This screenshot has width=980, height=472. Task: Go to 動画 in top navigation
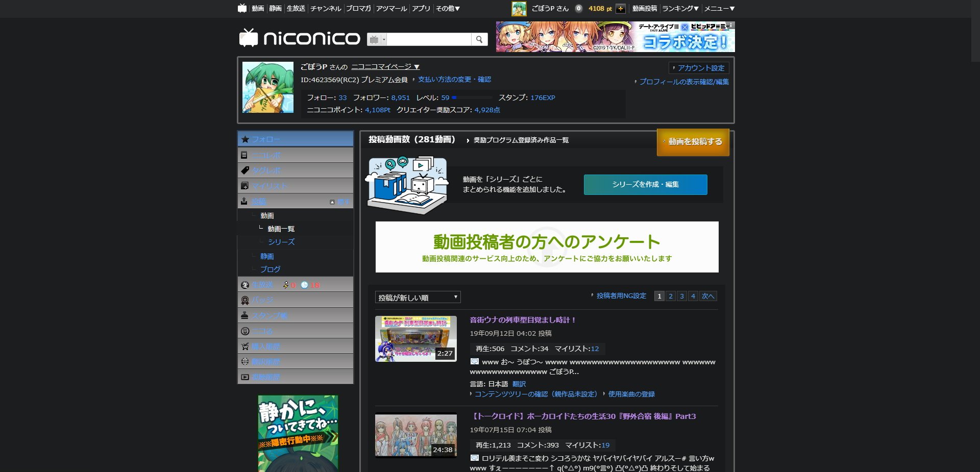[258, 8]
